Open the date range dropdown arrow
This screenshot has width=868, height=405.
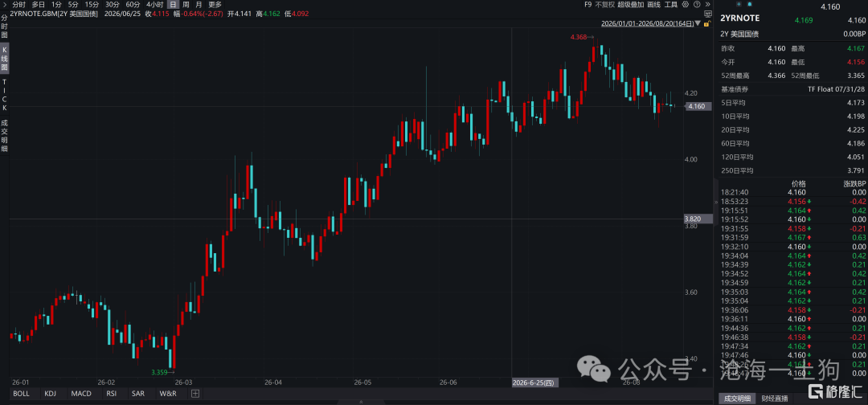point(698,24)
